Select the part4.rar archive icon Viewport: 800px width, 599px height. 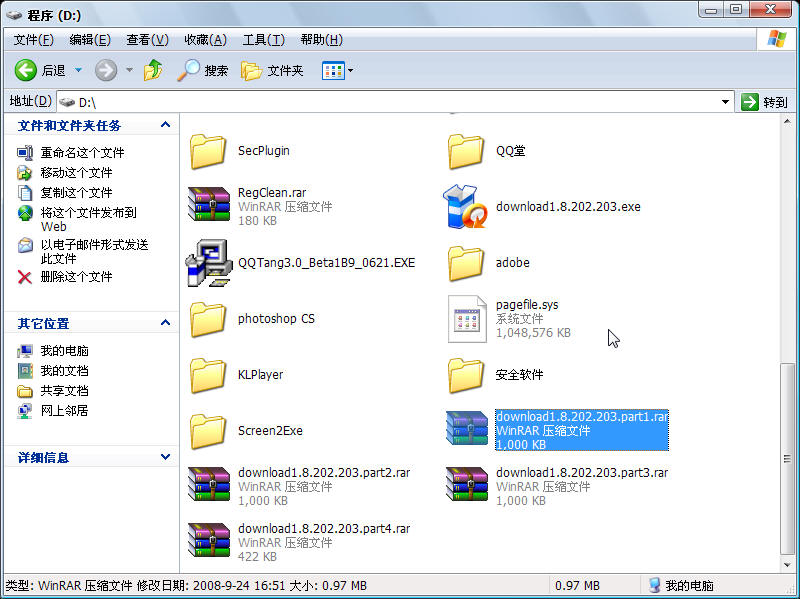pos(209,540)
